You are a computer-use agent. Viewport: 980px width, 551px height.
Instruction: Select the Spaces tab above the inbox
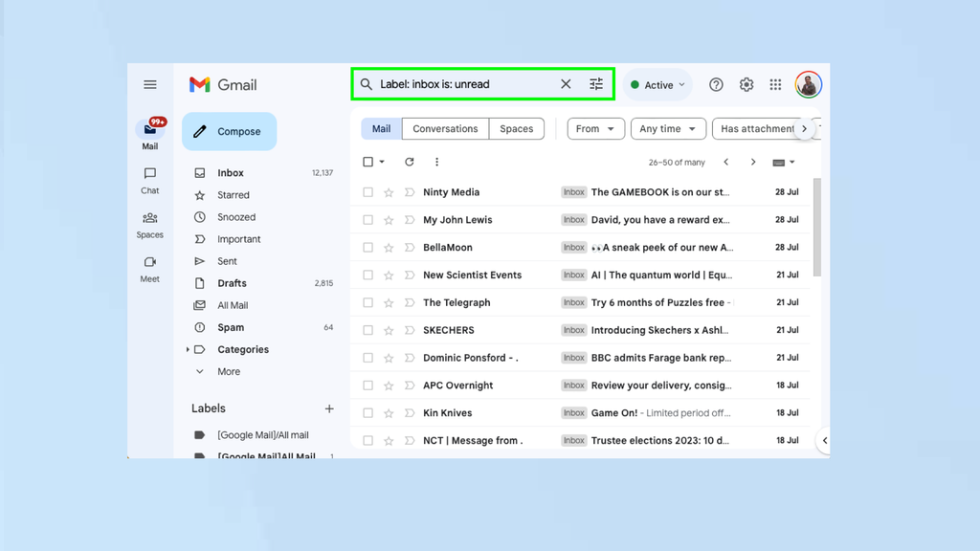[x=517, y=128]
